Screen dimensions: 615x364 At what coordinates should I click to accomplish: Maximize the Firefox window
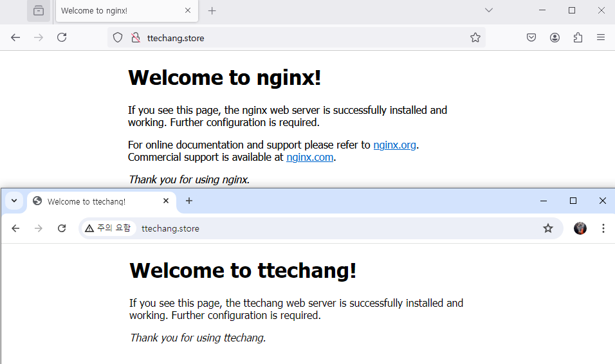point(572,10)
